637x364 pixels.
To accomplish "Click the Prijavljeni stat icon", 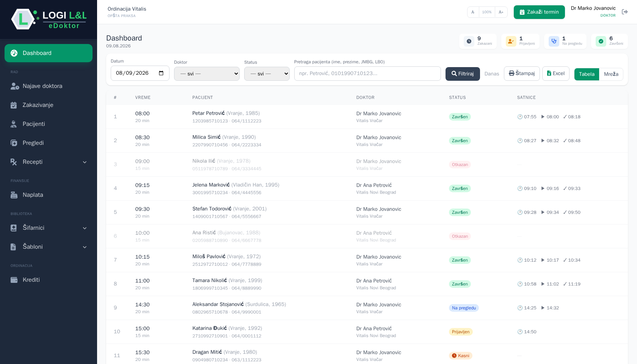I will tap(511, 41).
